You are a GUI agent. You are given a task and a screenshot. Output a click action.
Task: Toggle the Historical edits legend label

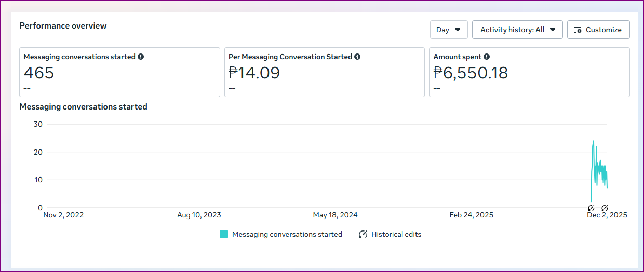click(x=396, y=234)
